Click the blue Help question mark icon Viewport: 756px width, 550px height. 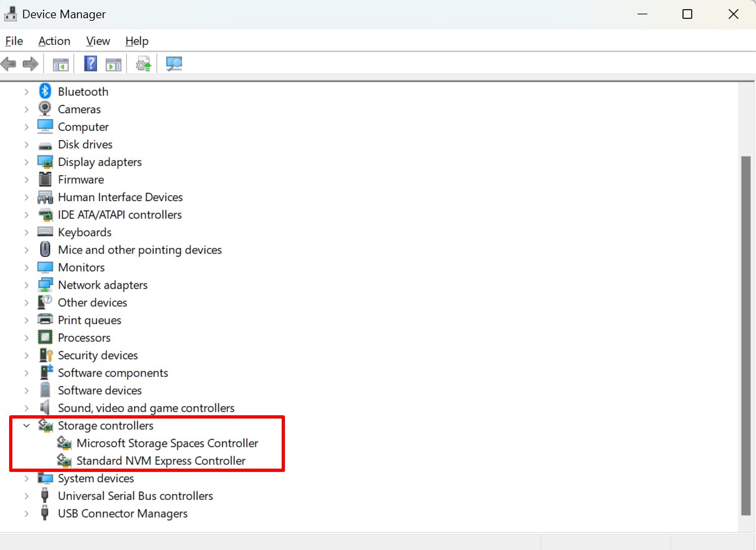(x=90, y=64)
